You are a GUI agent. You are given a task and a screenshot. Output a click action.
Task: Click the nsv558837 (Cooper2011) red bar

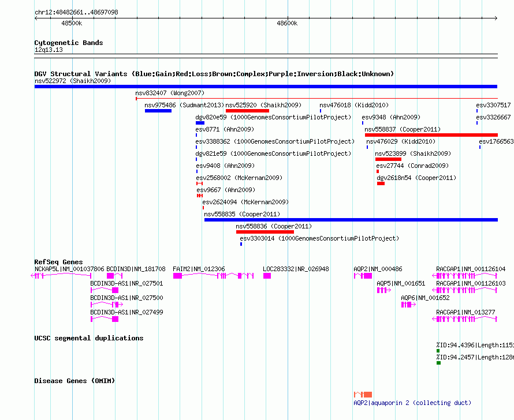(x=431, y=135)
